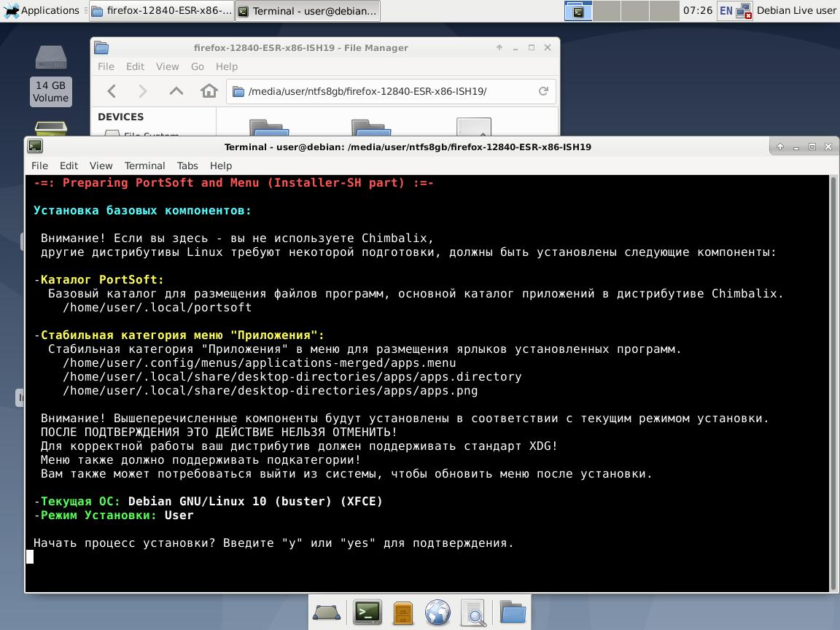Switch to fourth workspace in pager
Image resolution: width=840 pixels, height=630 pixels.
(664, 11)
